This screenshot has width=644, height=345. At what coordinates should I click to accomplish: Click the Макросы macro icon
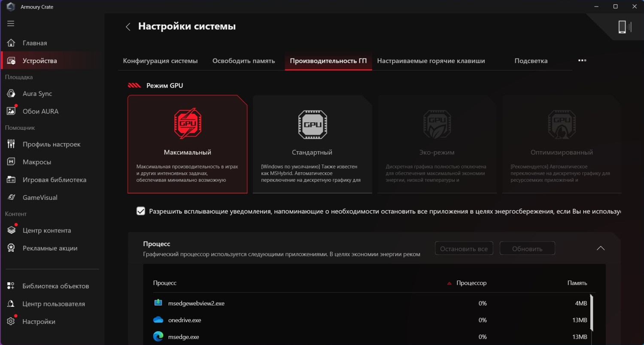coord(12,162)
